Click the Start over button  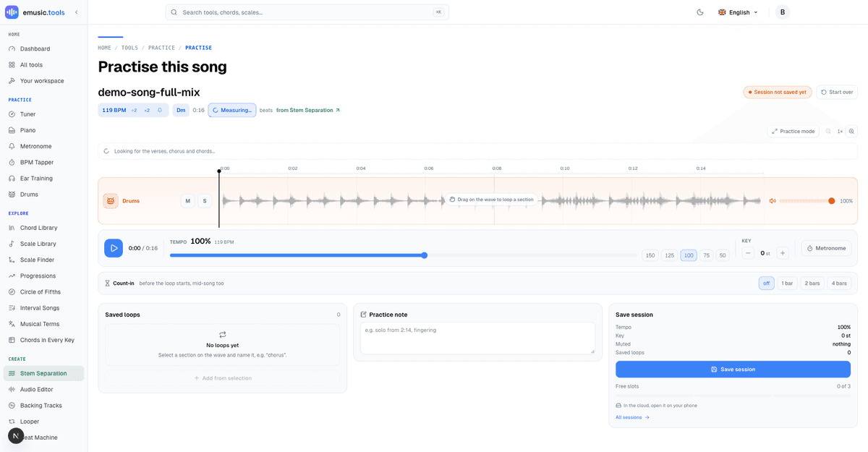pyautogui.click(x=837, y=92)
